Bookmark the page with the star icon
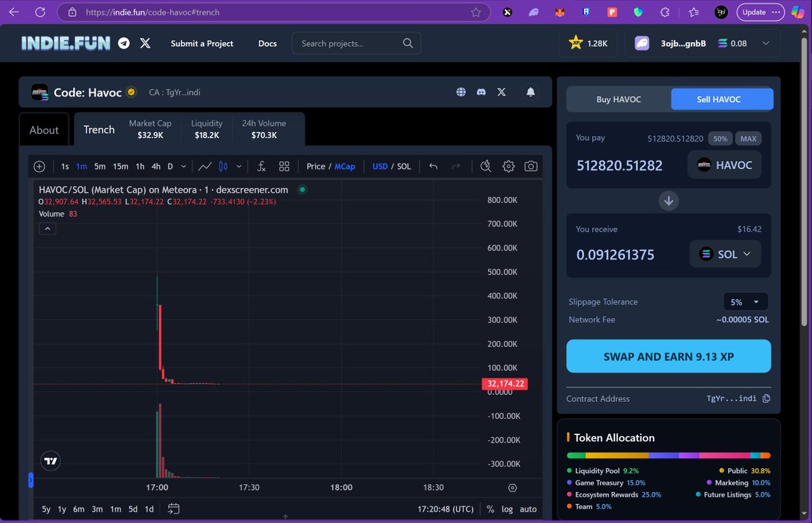Viewport: 812px width, 523px height. pos(476,12)
